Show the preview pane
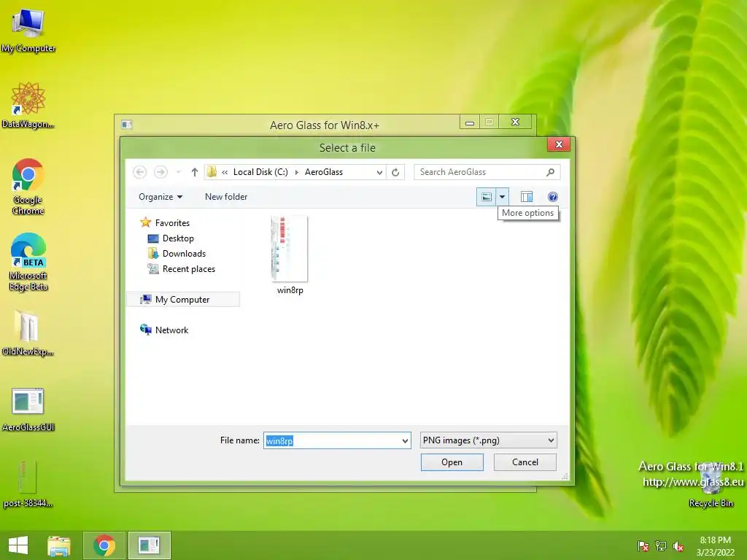Image resolution: width=747 pixels, height=560 pixels. 527,197
